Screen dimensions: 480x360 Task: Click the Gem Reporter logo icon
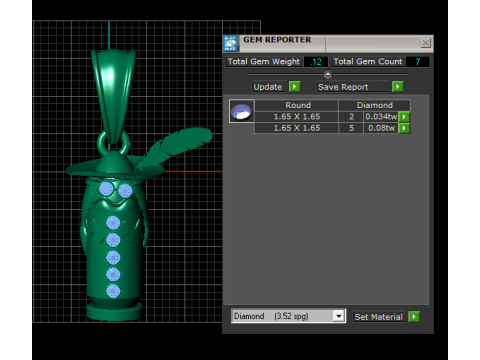pyautogui.click(x=230, y=44)
